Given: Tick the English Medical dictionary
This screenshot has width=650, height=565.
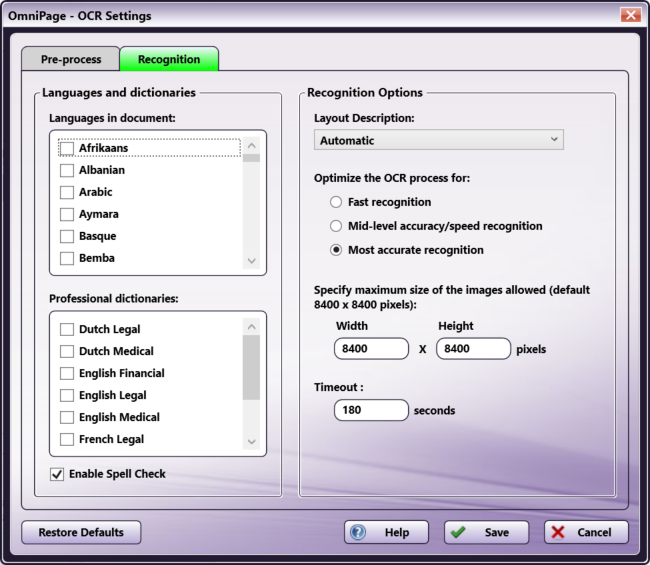Looking at the screenshot, I should click(x=67, y=417).
